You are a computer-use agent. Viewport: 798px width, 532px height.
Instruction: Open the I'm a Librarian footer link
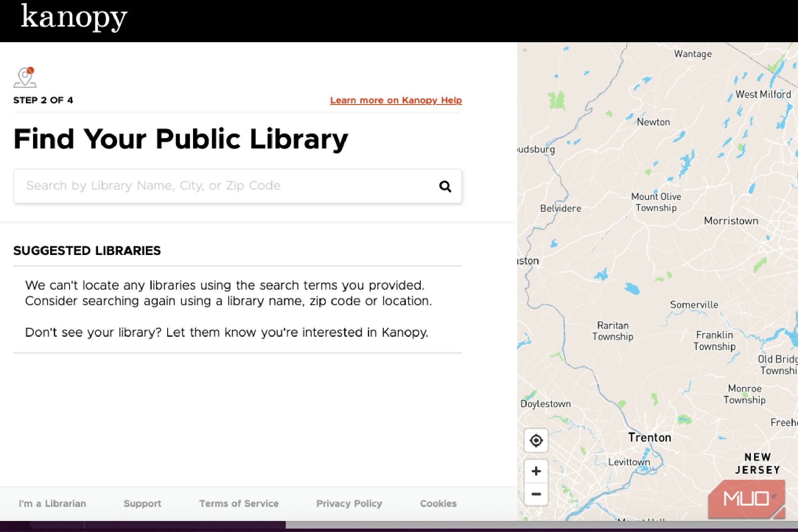point(52,503)
